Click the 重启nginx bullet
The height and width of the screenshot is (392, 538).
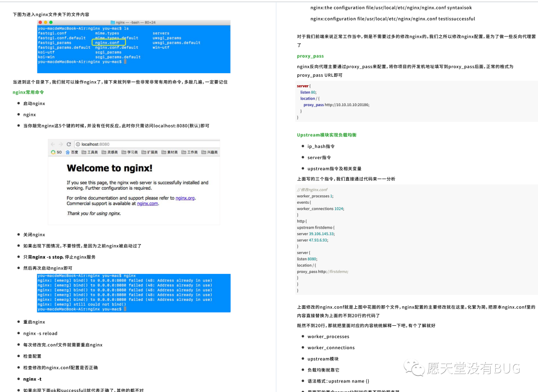(x=34, y=322)
